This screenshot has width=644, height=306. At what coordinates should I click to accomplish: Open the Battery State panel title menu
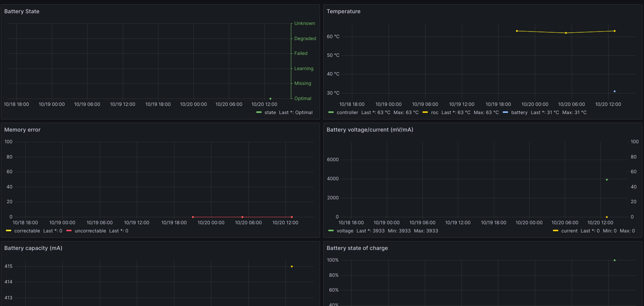22,11
